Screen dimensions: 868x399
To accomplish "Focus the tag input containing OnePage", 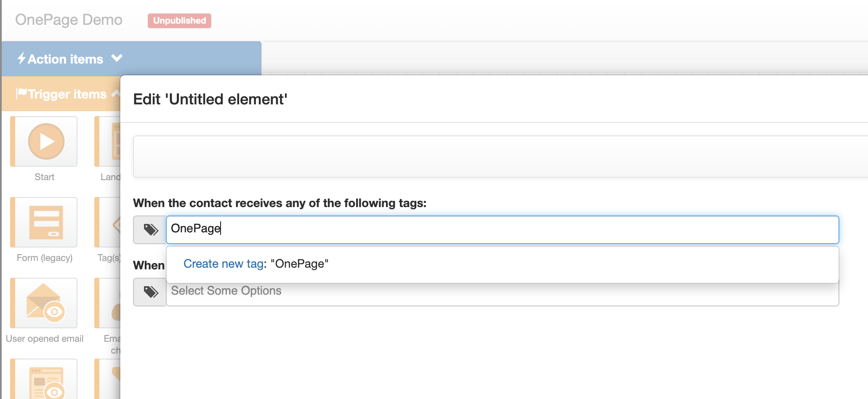I will [x=502, y=229].
